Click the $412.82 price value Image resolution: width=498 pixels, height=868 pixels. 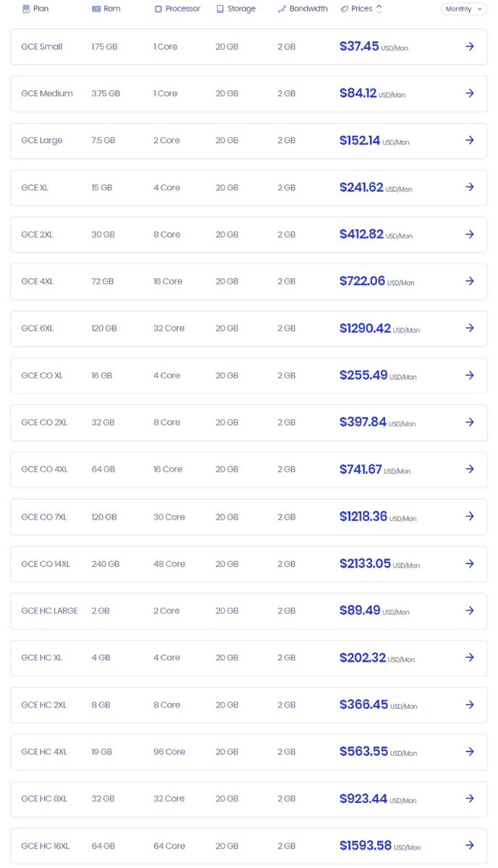point(361,234)
